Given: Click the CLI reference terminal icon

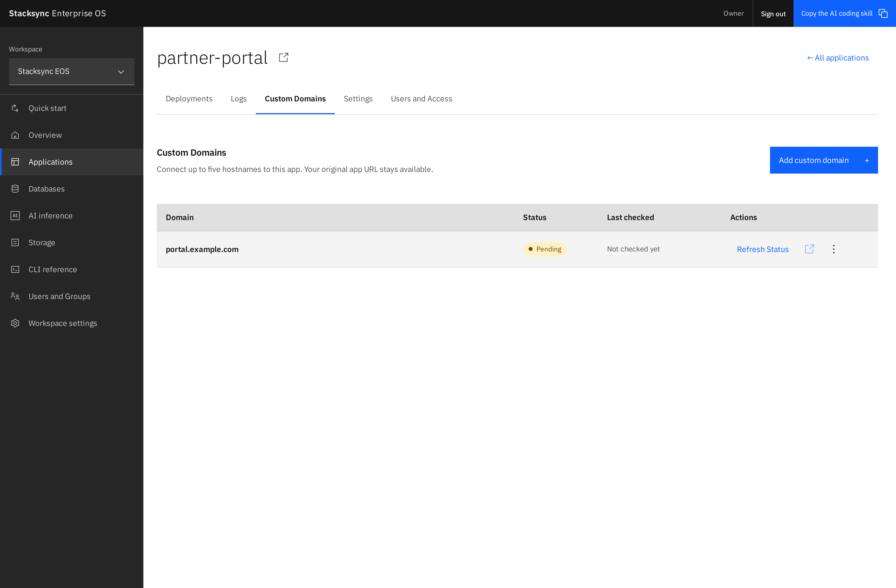Looking at the screenshot, I should (x=15, y=269).
